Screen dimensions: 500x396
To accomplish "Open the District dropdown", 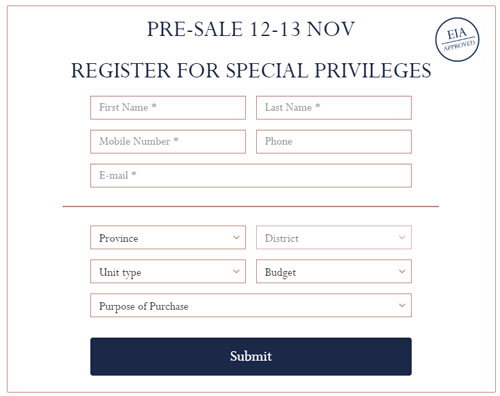I will (334, 237).
